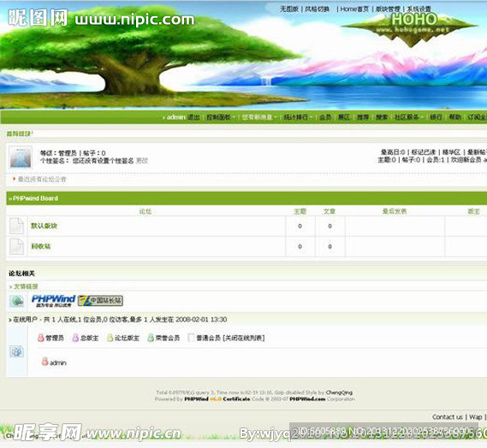Click the online users globe icon

(x=16, y=351)
